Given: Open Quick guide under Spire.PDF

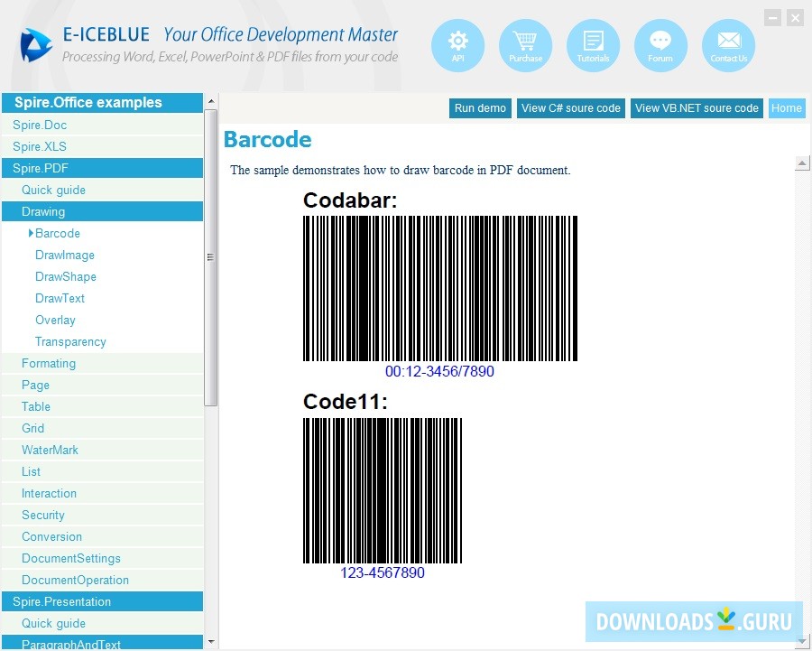Looking at the screenshot, I should point(103,190).
